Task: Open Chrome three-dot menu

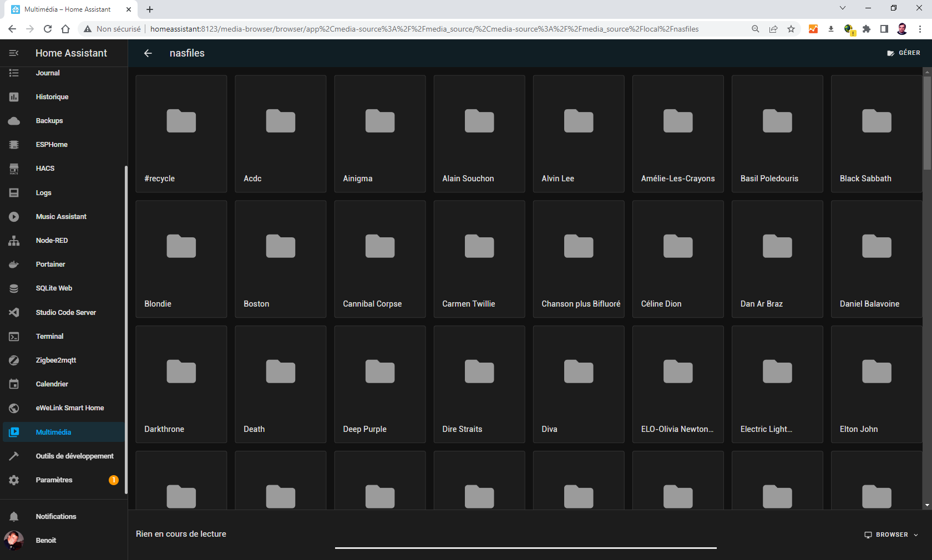Action: (920, 29)
